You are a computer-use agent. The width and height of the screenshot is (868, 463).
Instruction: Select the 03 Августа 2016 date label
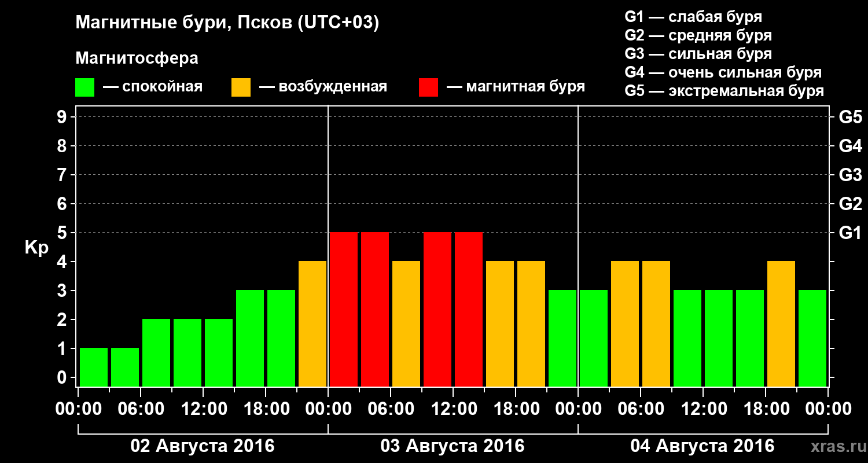click(x=453, y=446)
